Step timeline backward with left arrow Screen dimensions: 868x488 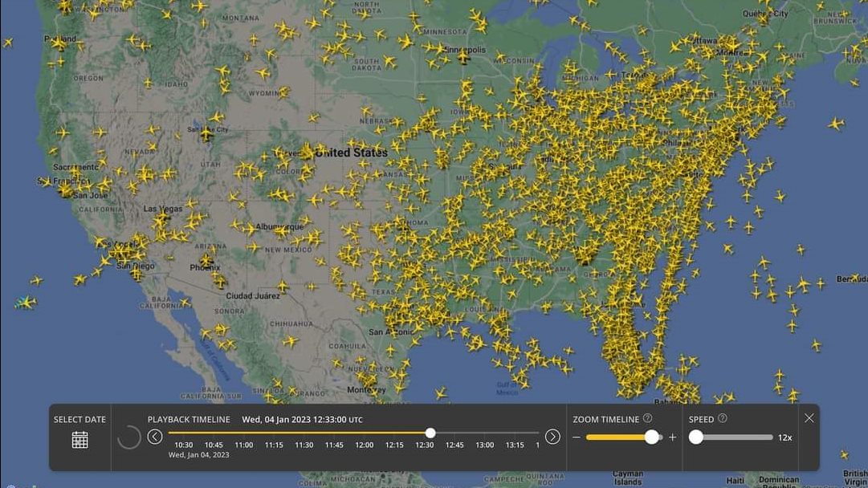pos(155,437)
